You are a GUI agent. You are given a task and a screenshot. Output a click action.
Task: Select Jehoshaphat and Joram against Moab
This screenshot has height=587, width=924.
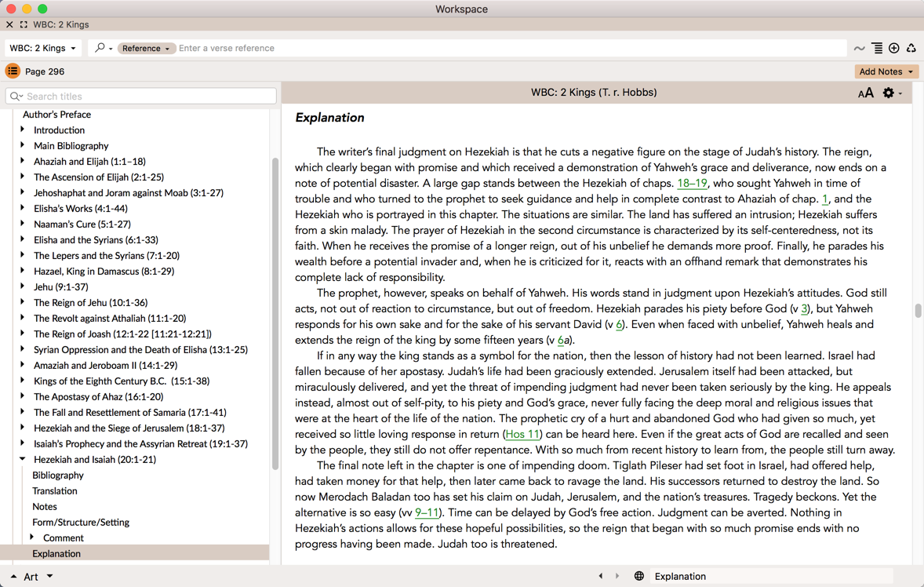tap(129, 193)
